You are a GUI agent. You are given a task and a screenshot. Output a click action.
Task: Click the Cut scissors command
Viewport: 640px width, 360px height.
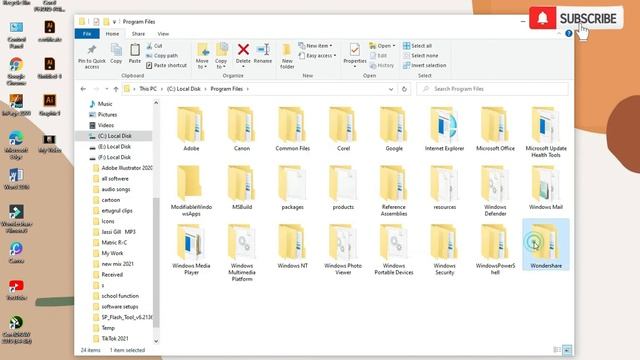click(x=154, y=46)
